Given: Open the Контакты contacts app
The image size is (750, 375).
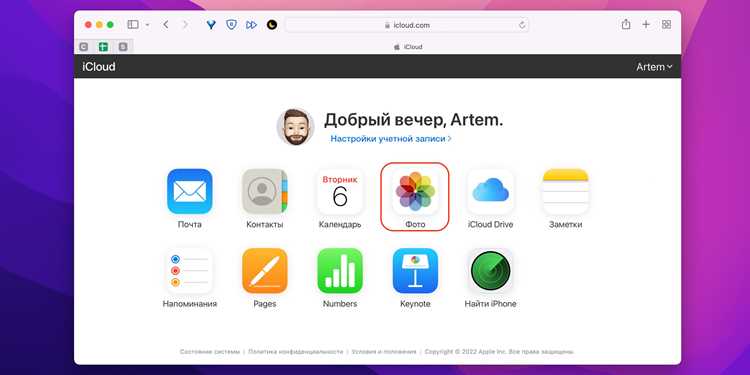Looking at the screenshot, I should [265, 191].
